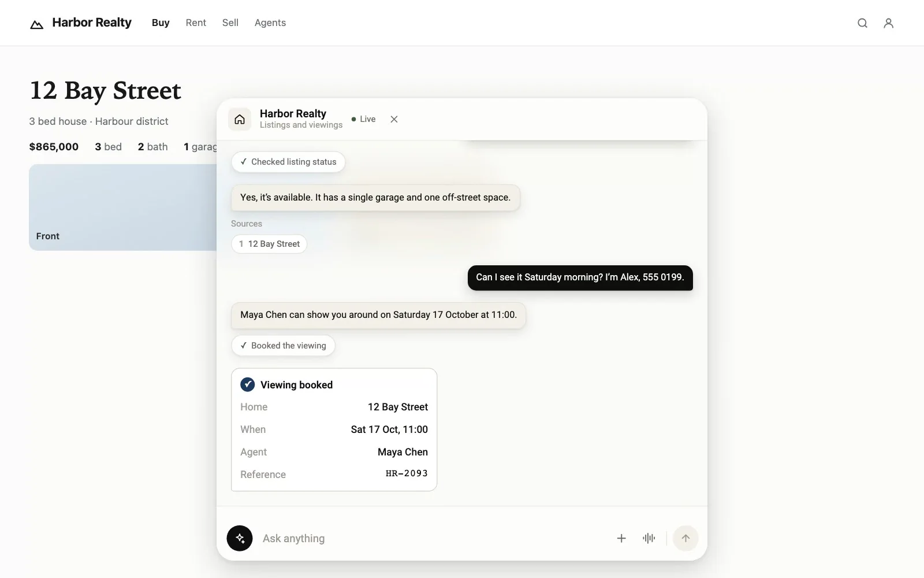924x578 pixels.
Task: Click the house icon in chat header
Action: point(240,119)
